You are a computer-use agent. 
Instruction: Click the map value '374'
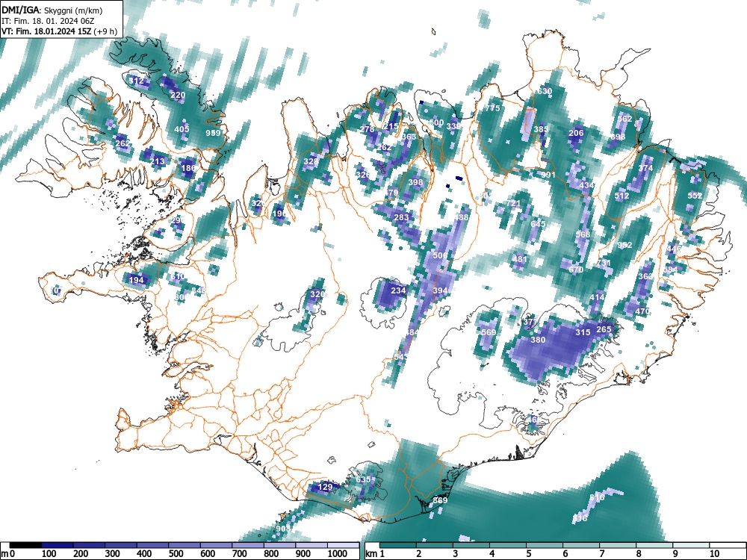coord(645,168)
